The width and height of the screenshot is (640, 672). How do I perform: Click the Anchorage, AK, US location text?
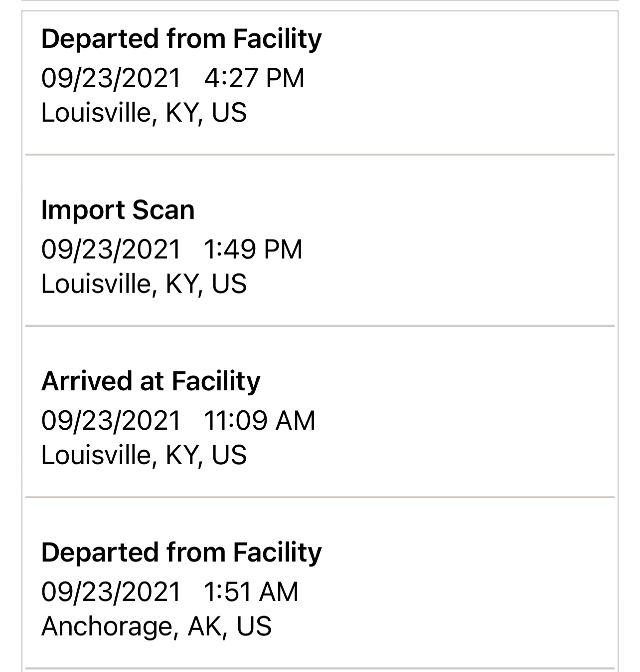click(157, 627)
